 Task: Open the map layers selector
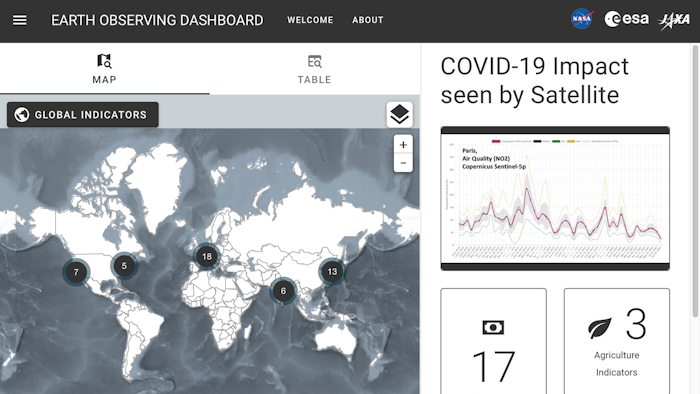coord(400,115)
